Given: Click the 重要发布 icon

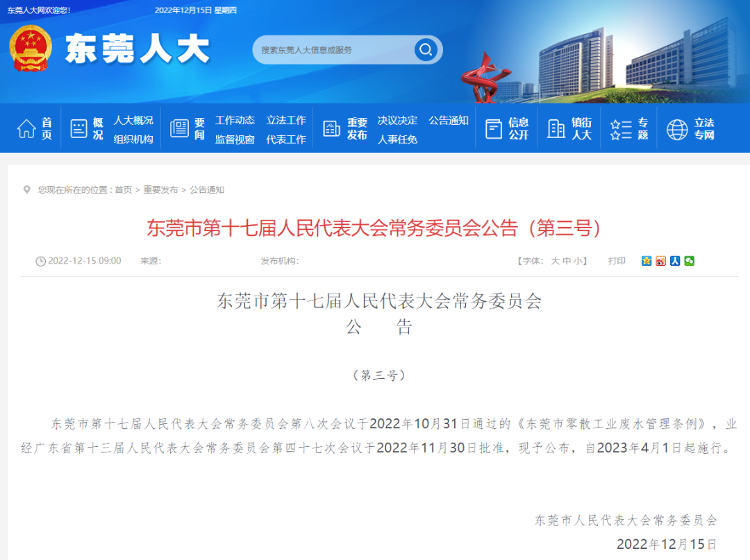Looking at the screenshot, I should [x=331, y=128].
